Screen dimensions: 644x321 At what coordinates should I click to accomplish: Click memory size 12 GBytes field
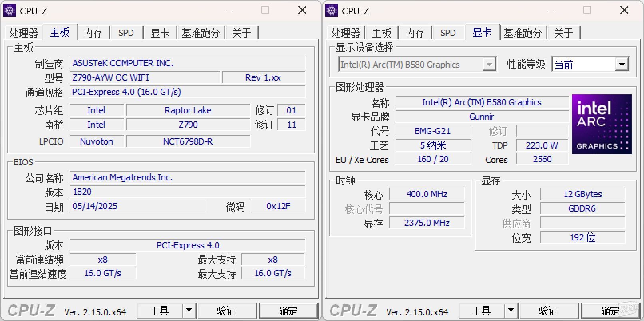(582, 194)
